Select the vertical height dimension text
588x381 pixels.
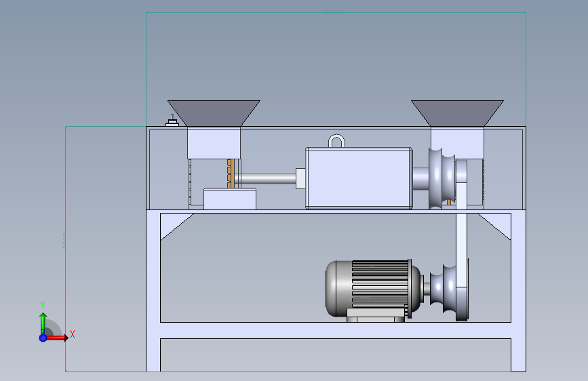[64, 241]
